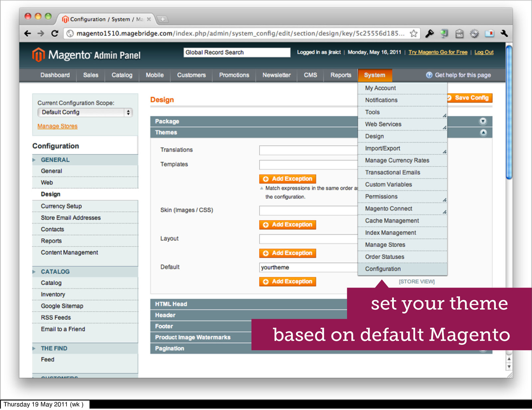Open Store Email Addresses configuration

pyautogui.click(x=85, y=218)
